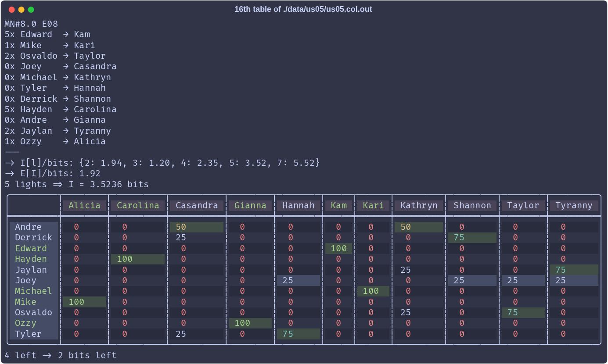This screenshot has width=608, height=364.
Task: Click the '0x Derrick → Shannon' line
Action: (x=58, y=99)
